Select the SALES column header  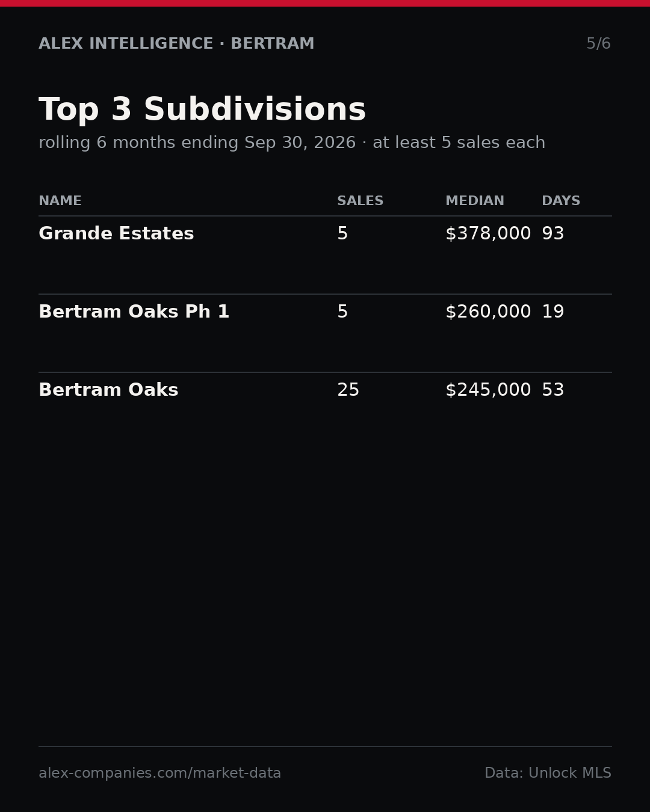point(360,201)
